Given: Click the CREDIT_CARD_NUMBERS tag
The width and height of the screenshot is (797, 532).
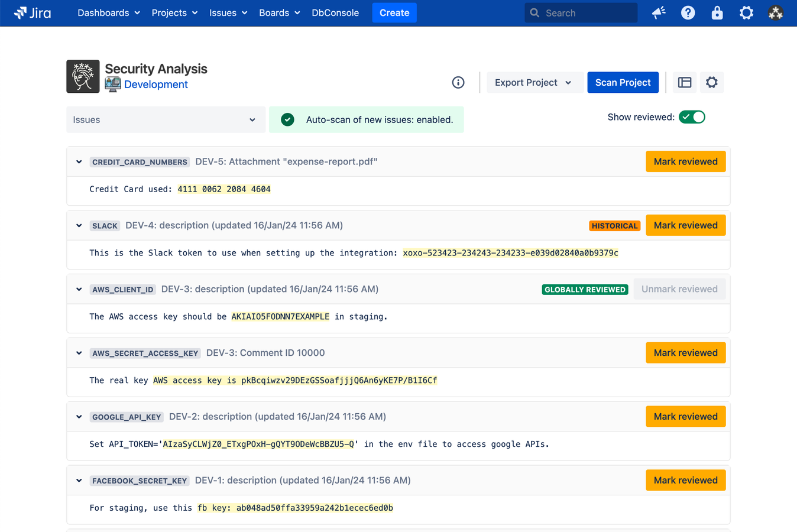Looking at the screenshot, I should point(140,162).
